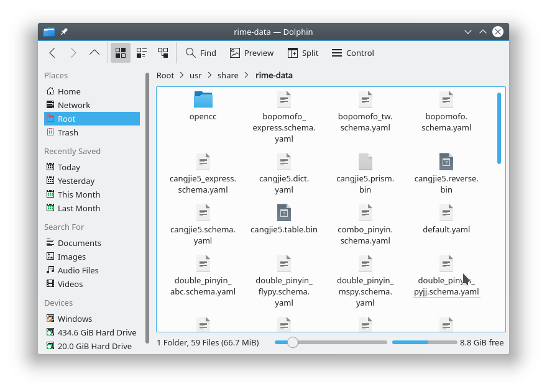This screenshot has width=547, height=392.
Task: Click rime-data in breadcrumb
Action: pyautogui.click(x=274, y=76)
